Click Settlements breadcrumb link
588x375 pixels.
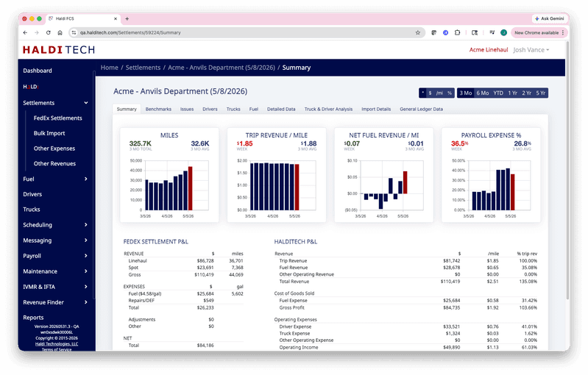click(x=143, y=68)
